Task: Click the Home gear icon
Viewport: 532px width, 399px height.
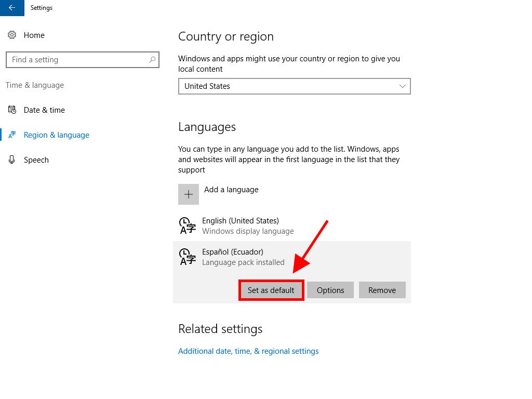Action: tap(11, 35)
